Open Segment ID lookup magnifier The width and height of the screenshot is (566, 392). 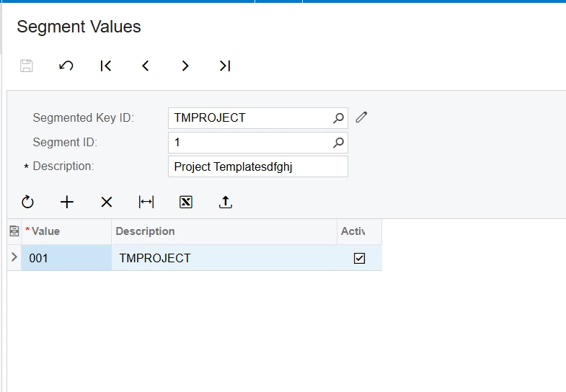click(338, 143)
